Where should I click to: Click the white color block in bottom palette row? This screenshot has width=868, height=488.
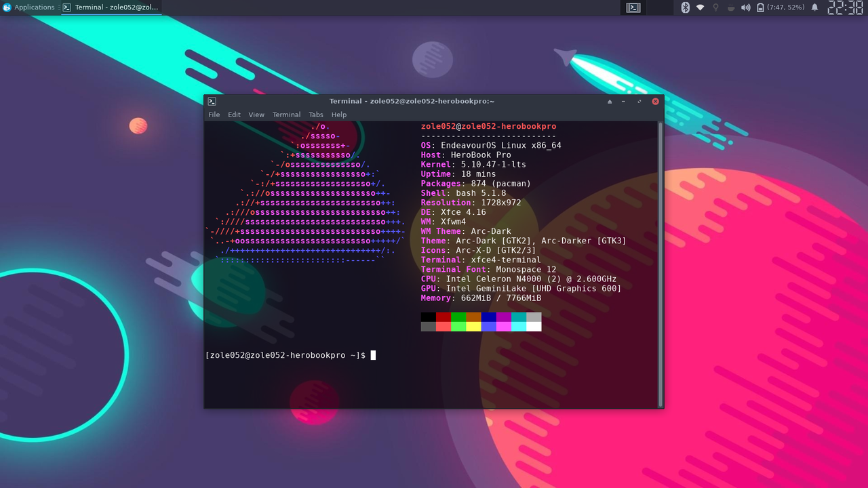(534, 326)
